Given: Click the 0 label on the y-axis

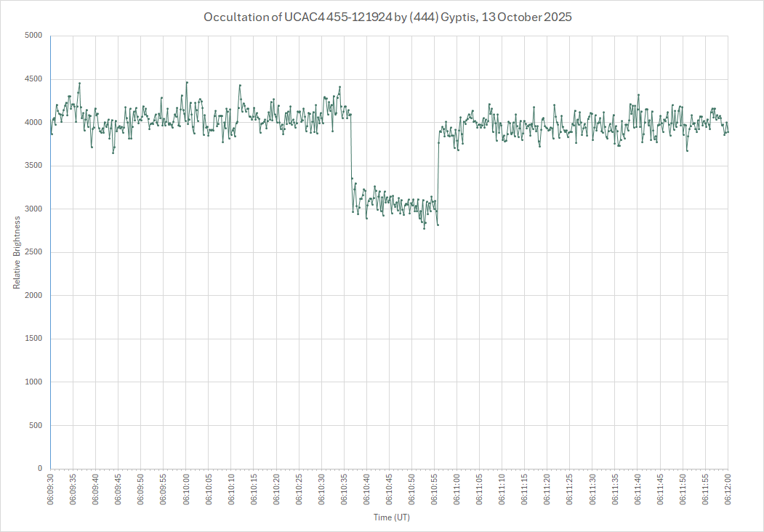Looking at the screenshot, I should click(x=39, y=469).
